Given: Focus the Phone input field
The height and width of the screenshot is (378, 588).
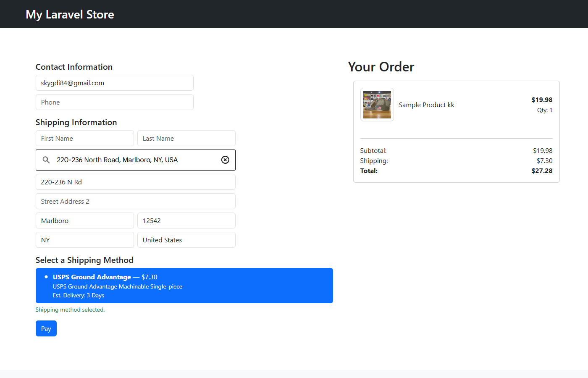Looking at the screenshot, I should pyautogui.click(x=114, y=102).
